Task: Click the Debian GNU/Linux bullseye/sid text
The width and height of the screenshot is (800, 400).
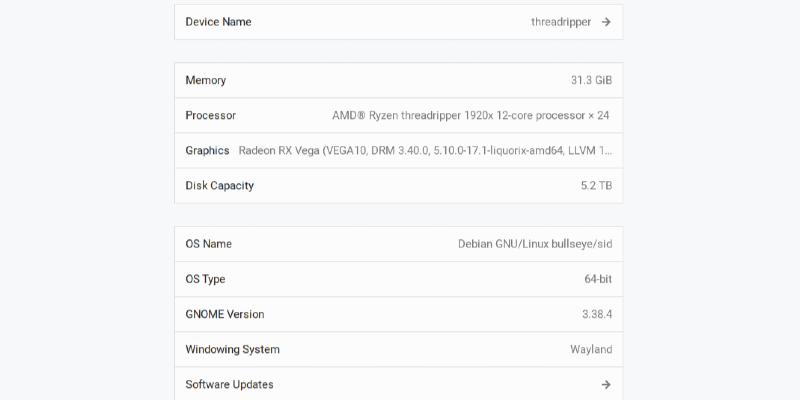Action: coord(535,244)
